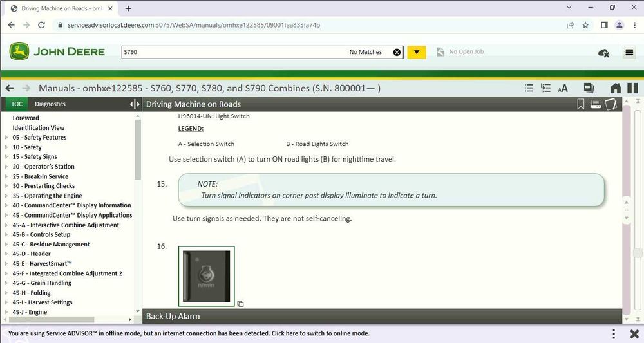Open 45-A - Interactive Combine Adjustment
Image resolution: width=644 pixels, height=343 pixels.
pos(66,225)
